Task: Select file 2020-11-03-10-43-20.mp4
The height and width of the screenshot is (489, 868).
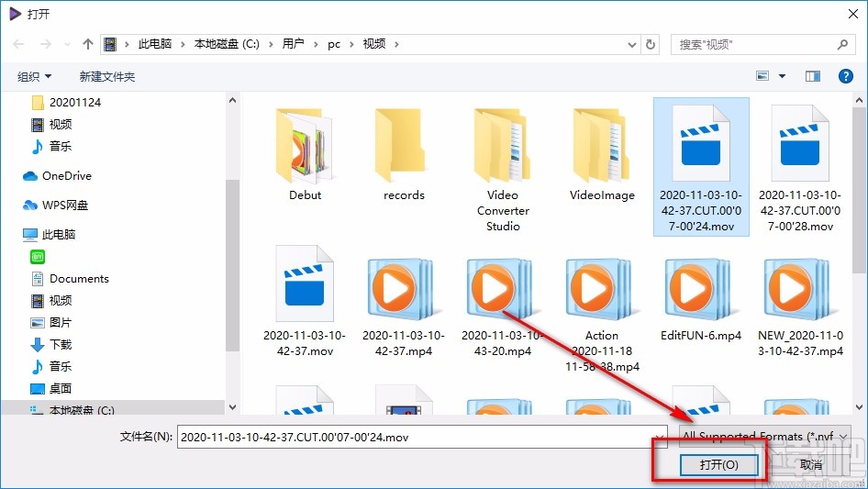Action: 503,307
